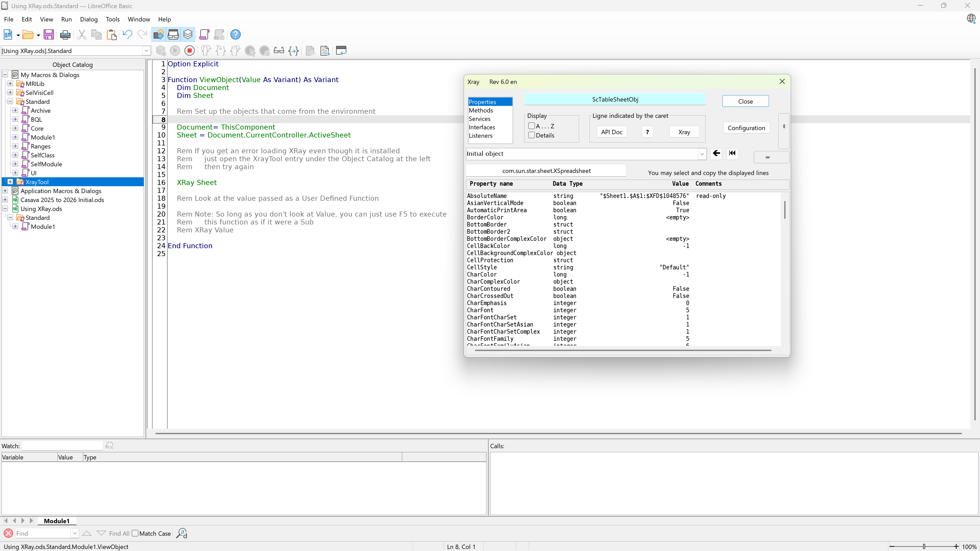Click the Print icon in toolbar
This screenshot has width=980, height=551.
pyautogui.click(x=65, y=35)
